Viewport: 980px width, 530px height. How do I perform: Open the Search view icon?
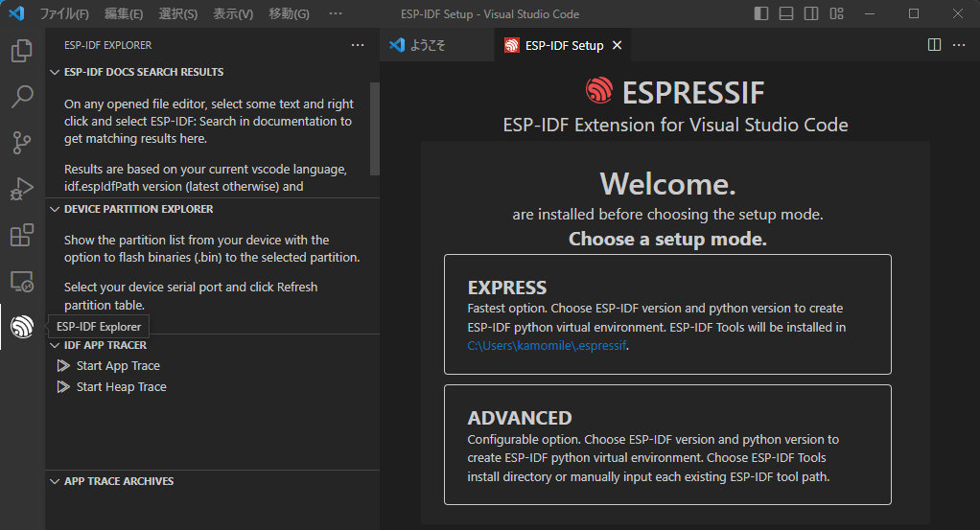tap(22, 97)
